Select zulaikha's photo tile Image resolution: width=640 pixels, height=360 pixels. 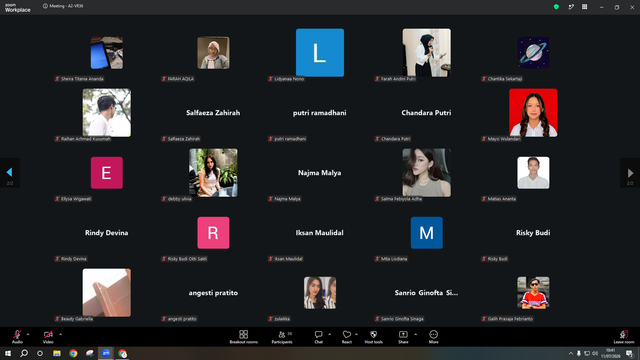coord(320,293)
